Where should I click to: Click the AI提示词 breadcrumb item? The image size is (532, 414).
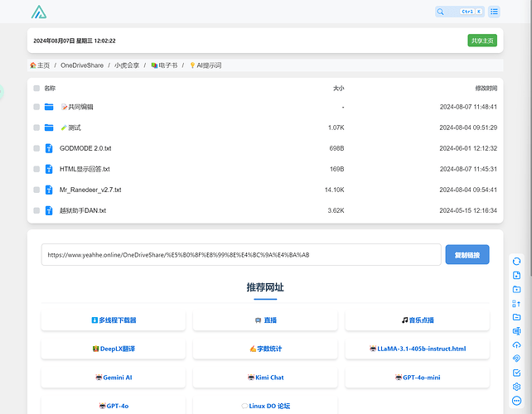(x=206, y=65)
